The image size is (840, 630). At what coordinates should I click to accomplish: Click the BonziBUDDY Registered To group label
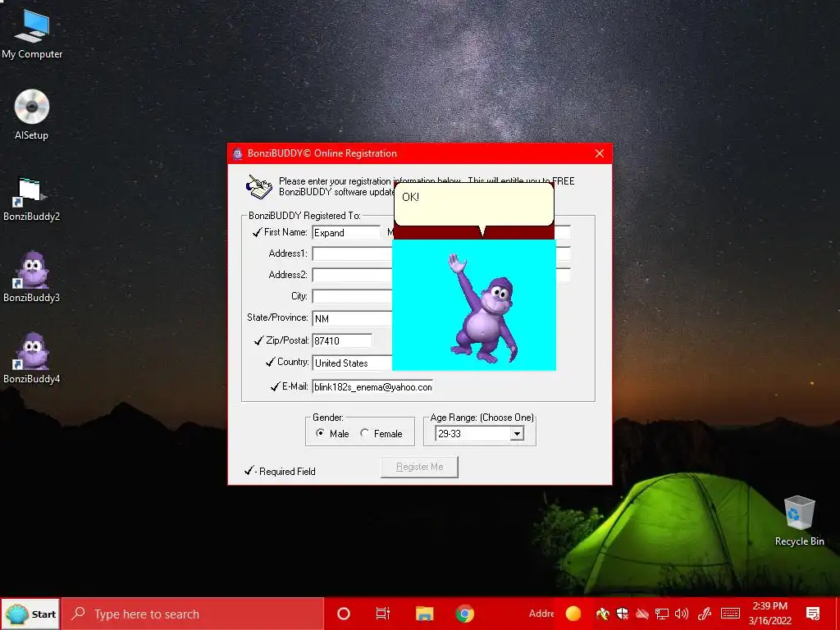click(x=304, y=216)
